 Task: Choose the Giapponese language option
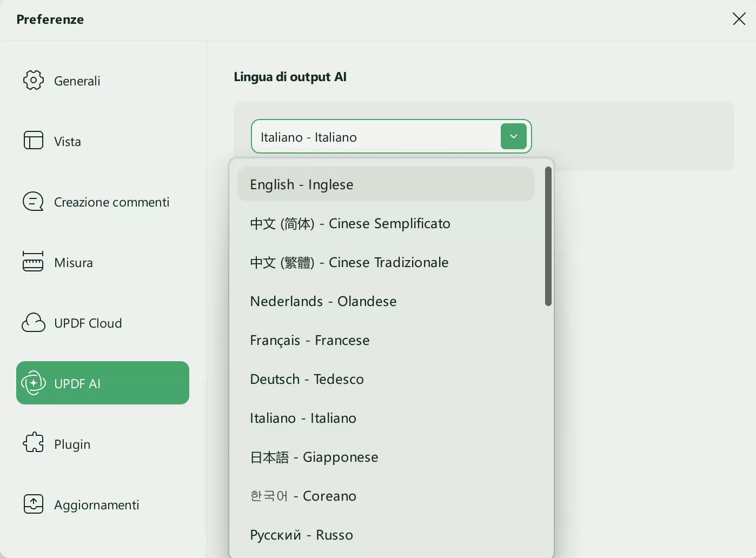tap(386, 457)
